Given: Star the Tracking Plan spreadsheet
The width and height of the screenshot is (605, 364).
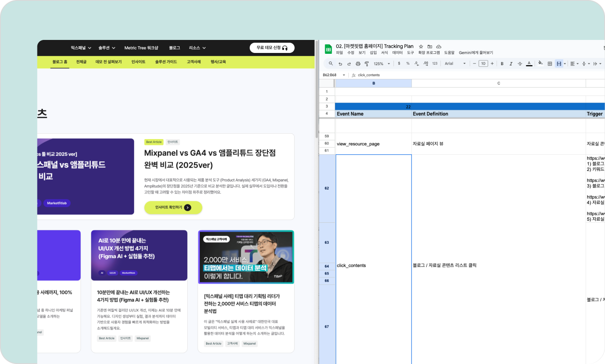Looking at the screenshot, I should click(421, 47).
